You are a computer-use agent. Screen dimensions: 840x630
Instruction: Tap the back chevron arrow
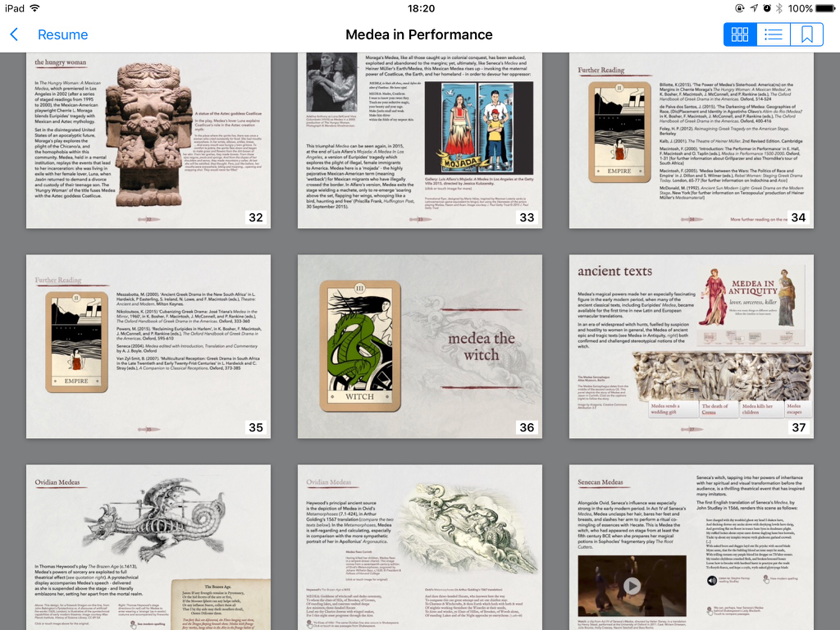(15, 34)
